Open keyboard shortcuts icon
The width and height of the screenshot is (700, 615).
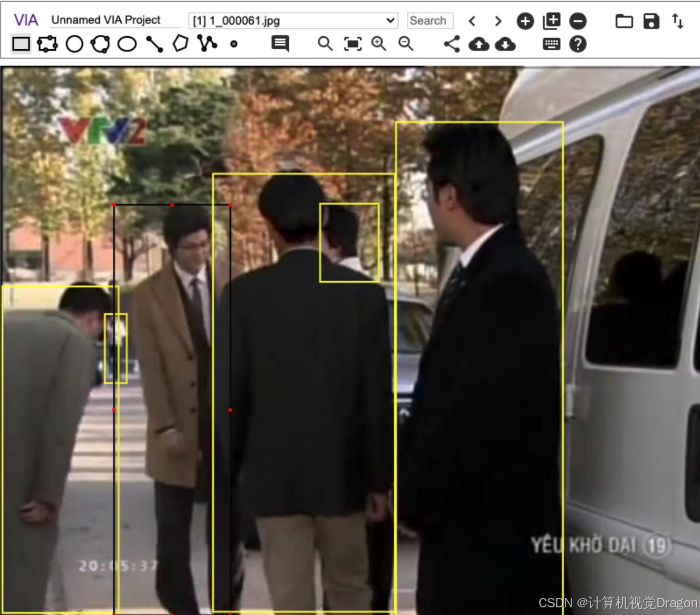point(551,44)
